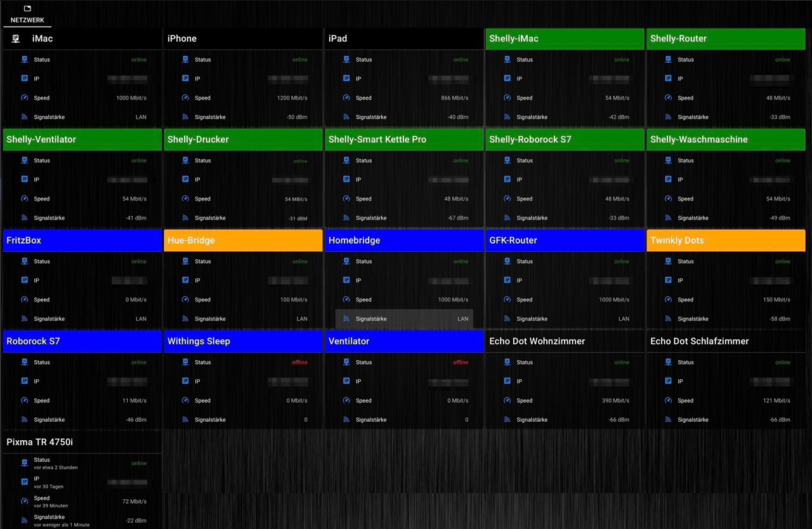Select the Shelly-iMac green header
Screen dimensions: 812x529
tap(565, 39)
